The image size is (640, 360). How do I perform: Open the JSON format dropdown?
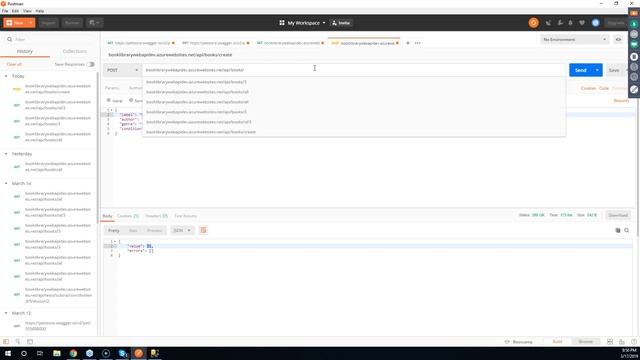(x=182, y=231)
